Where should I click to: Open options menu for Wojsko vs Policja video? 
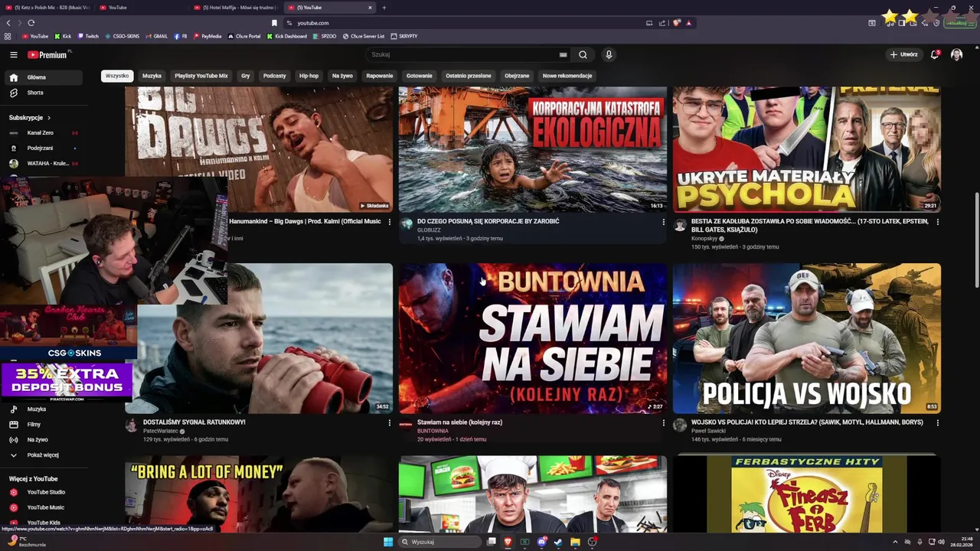coord(937,422)
